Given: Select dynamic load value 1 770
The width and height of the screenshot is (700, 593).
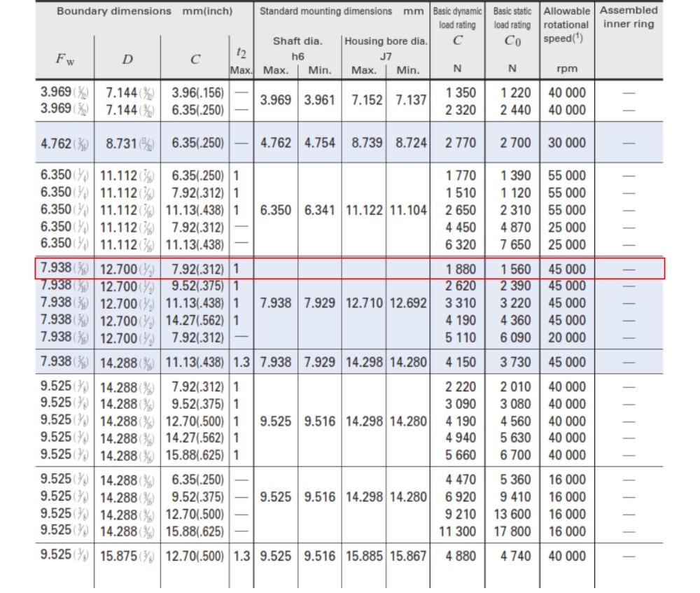Looking at the screenshot, I should click(x=461, y=176).
